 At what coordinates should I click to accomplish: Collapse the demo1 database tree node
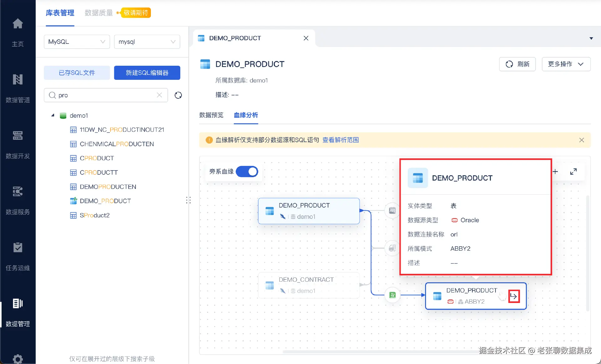[53, 115]
